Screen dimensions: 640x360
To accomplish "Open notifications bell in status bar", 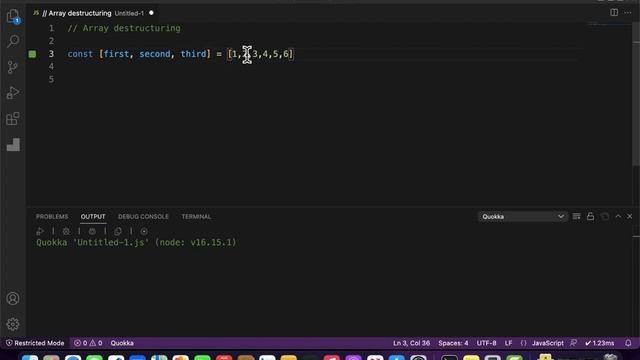I will pos(628,343).
